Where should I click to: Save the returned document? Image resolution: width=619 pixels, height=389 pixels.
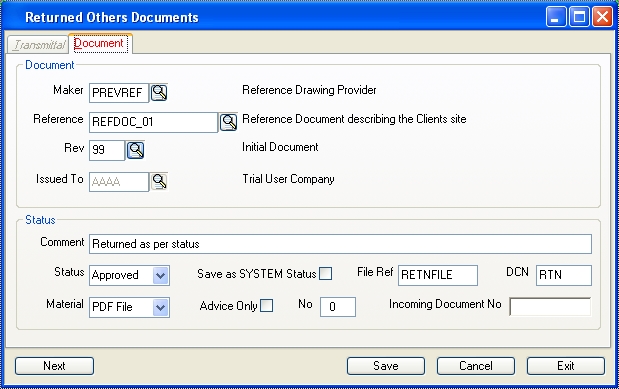[386, 366]
